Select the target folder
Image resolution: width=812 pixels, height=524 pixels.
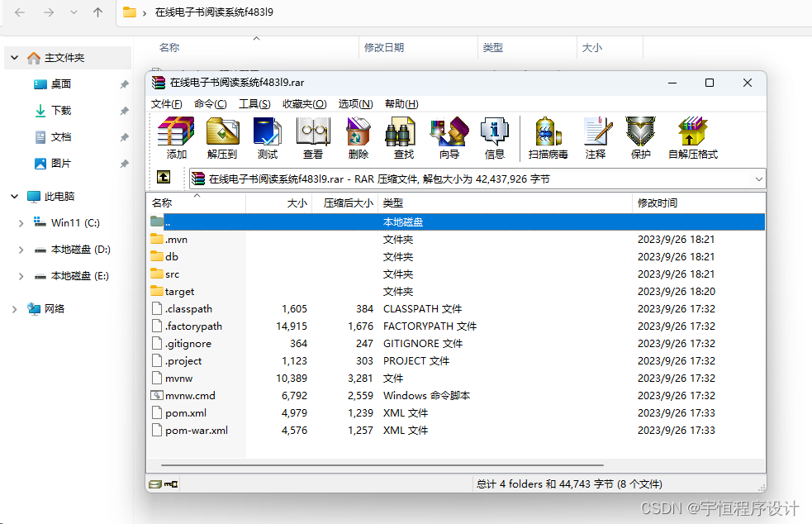[456, 291]
